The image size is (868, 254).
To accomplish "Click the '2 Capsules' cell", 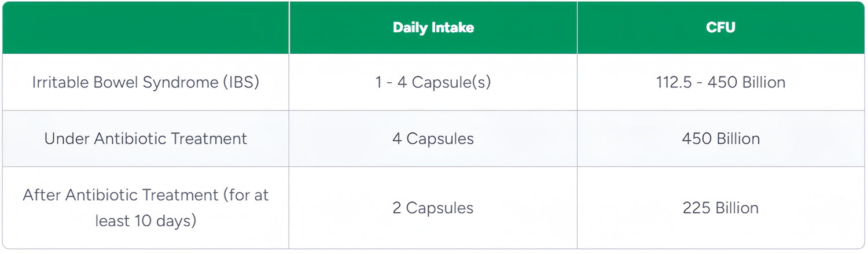I will (433, 208).
